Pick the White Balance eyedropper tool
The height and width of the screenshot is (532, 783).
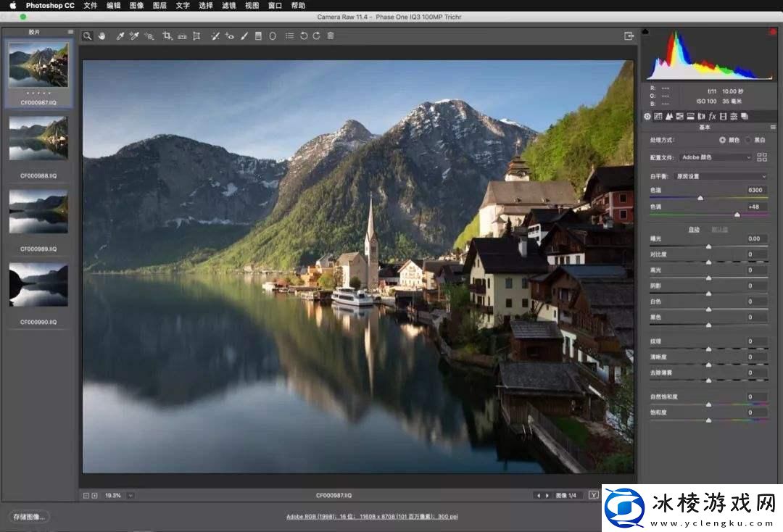(x=120, y=36)
